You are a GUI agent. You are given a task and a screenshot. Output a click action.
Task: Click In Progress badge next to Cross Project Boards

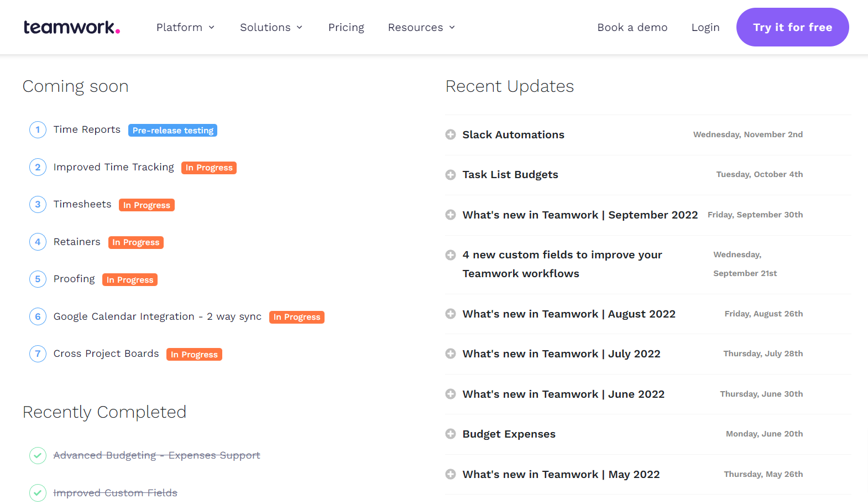[194, 354]
